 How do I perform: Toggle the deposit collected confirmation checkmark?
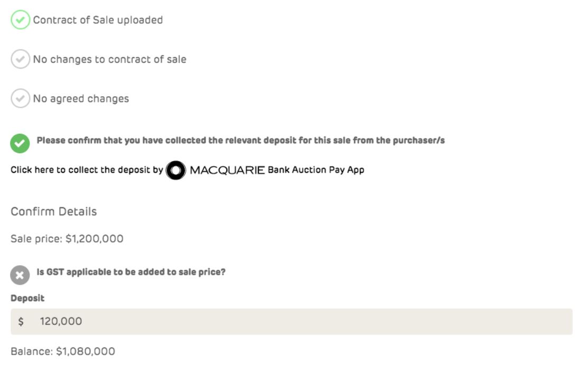[x=20, y=143]
